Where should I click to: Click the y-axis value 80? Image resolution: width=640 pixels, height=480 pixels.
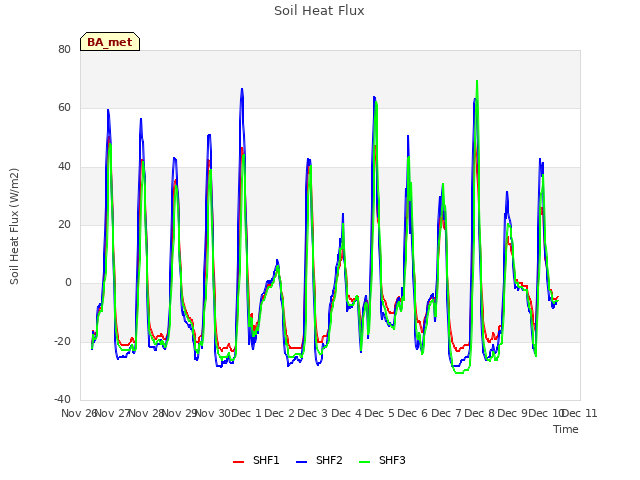(64, 49)
